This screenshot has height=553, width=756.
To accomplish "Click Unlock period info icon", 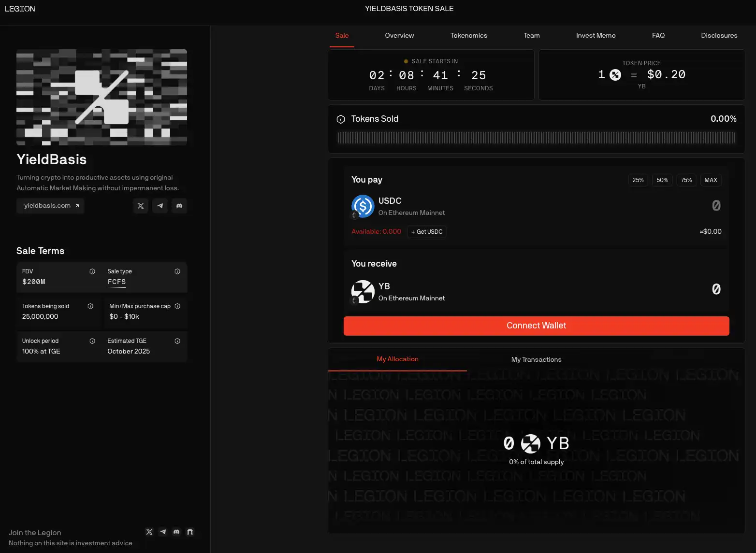I will pyautogui.click(x=92, y=341).
